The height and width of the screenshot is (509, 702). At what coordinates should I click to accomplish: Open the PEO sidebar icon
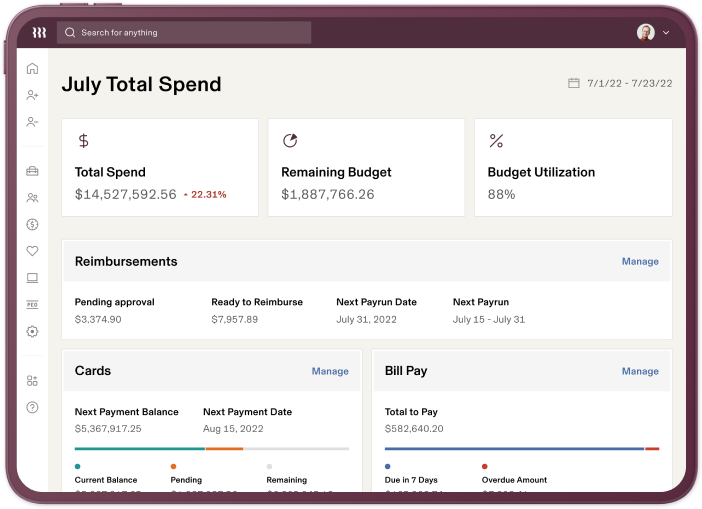click(32, 305)
